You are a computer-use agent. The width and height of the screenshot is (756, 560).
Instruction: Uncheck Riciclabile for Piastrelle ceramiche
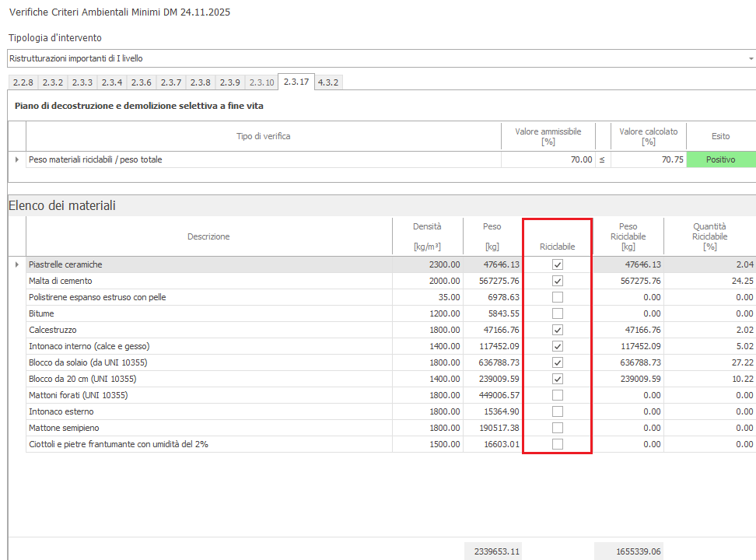(558, 264)
